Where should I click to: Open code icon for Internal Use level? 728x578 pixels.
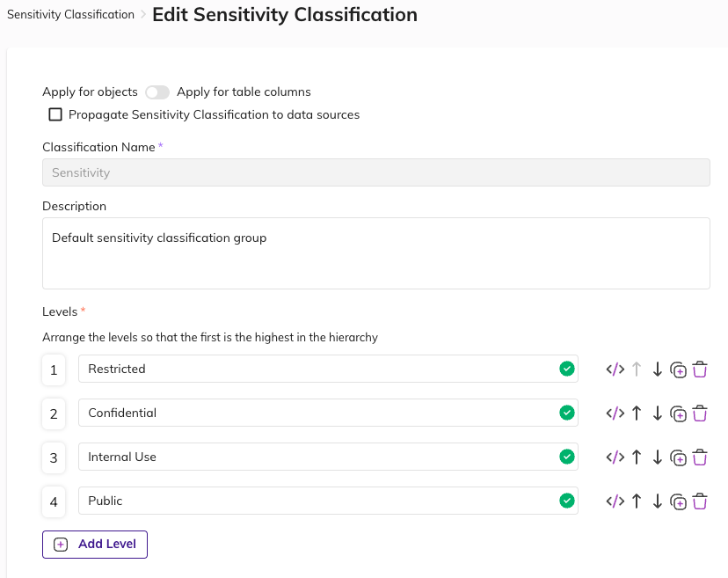615,457
